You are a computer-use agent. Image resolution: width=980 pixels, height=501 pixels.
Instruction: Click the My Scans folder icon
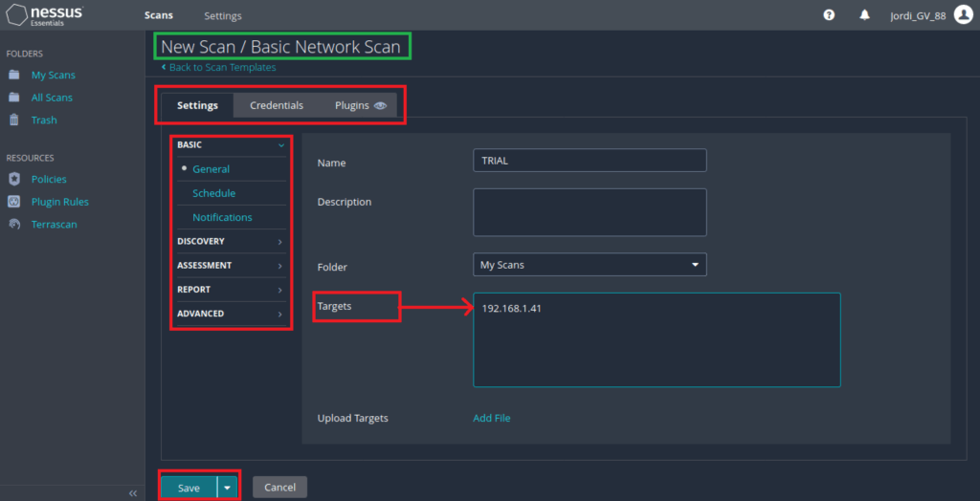[x=13, y=75]
